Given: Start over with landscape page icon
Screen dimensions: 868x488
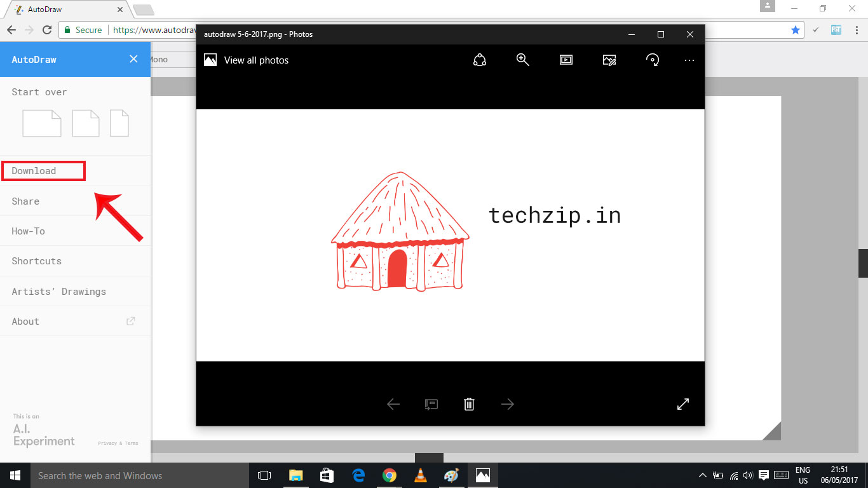Looking at the screenshot, I should [42, 123].
